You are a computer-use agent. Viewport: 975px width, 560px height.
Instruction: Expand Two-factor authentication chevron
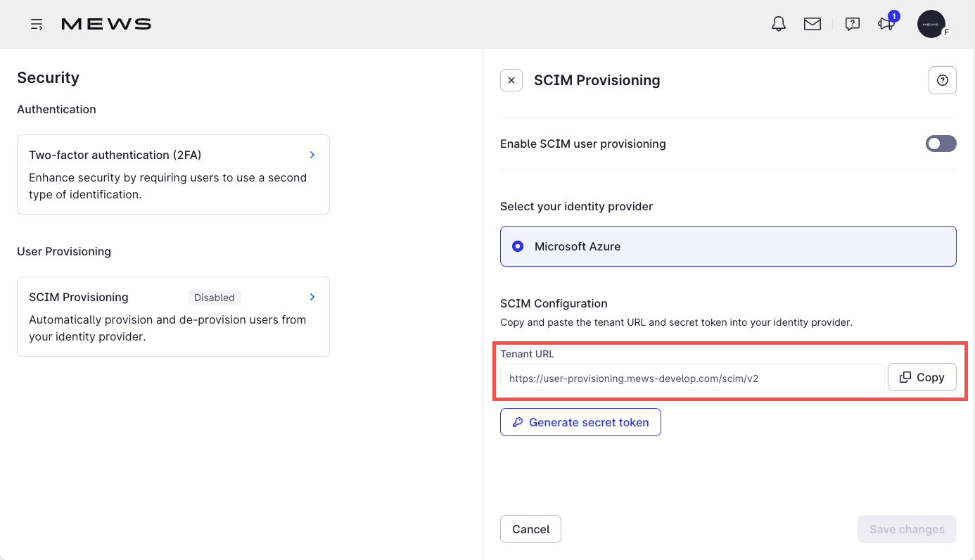[312, 155]
